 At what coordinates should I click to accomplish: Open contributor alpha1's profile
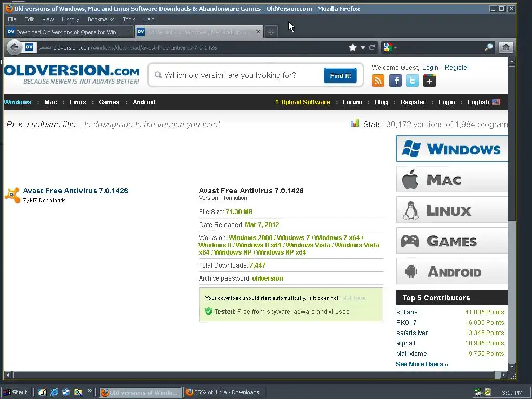pyautogui.click(x=406, y=343)
